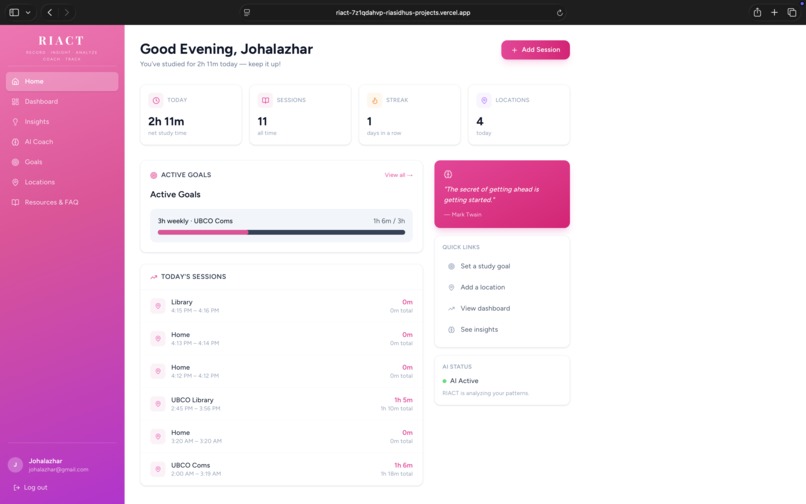Click pin icon of UBCO Library session
This screenshot has height=504, width=806.
[x=158, y=404]
